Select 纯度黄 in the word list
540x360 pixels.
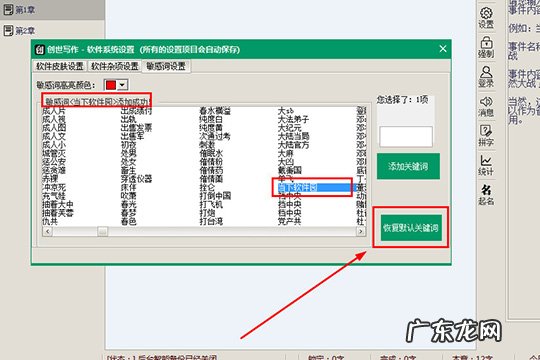[x=211, y=128]
